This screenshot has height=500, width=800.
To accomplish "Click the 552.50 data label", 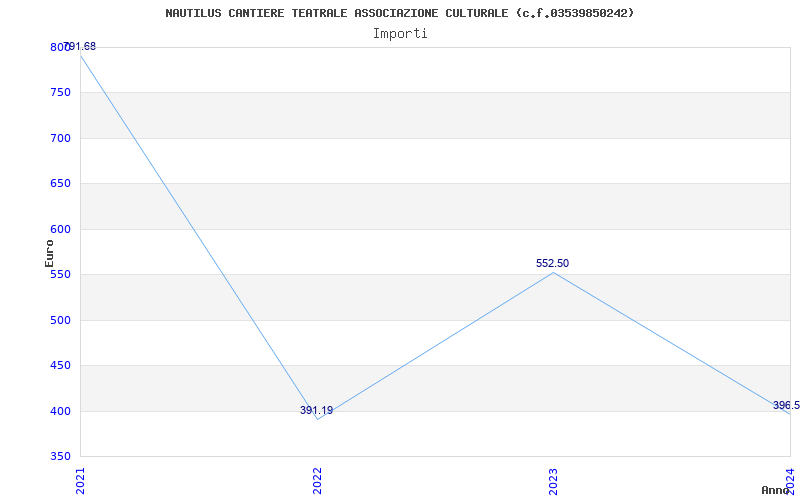I will coord(552,263).
